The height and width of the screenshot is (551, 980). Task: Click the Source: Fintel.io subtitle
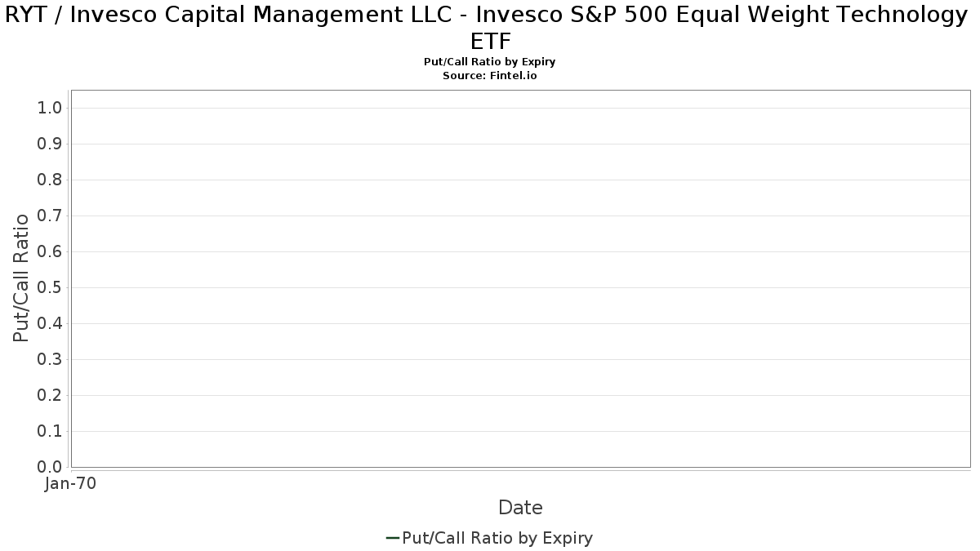click(490, 75)
